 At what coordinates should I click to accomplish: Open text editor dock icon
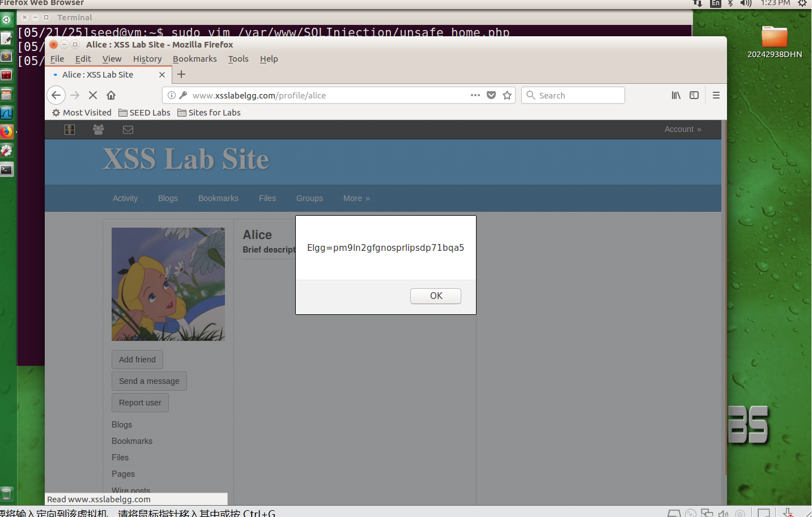coord(7,39)
